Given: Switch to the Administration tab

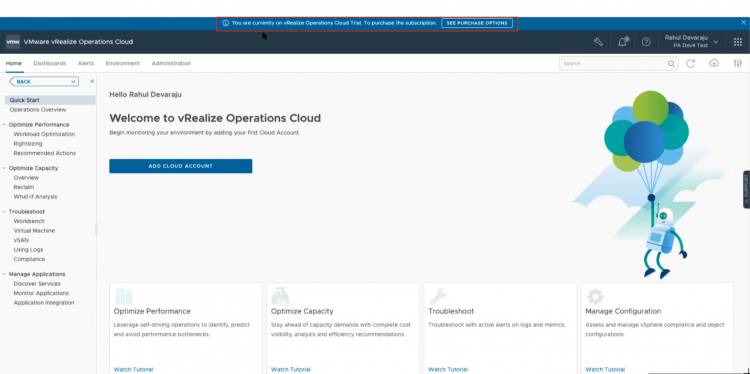Looking at the screenshot, I should pos(171,63).
